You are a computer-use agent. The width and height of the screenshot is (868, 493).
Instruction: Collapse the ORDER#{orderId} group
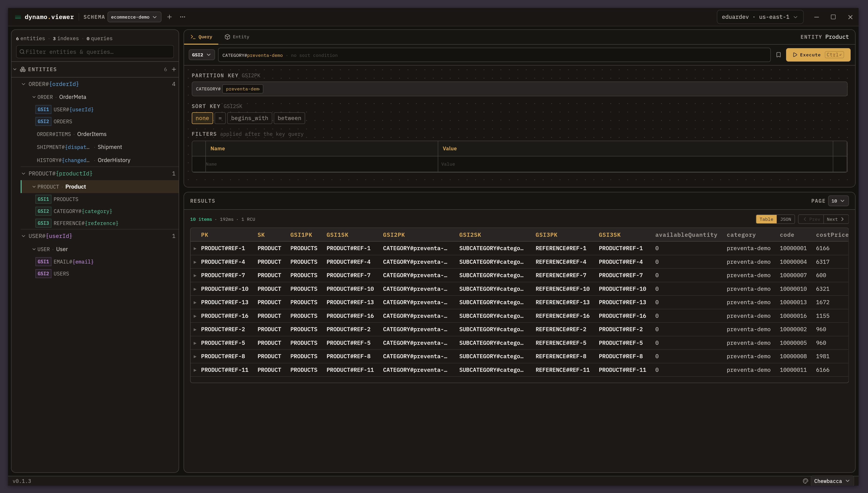(x=23, y=84)
